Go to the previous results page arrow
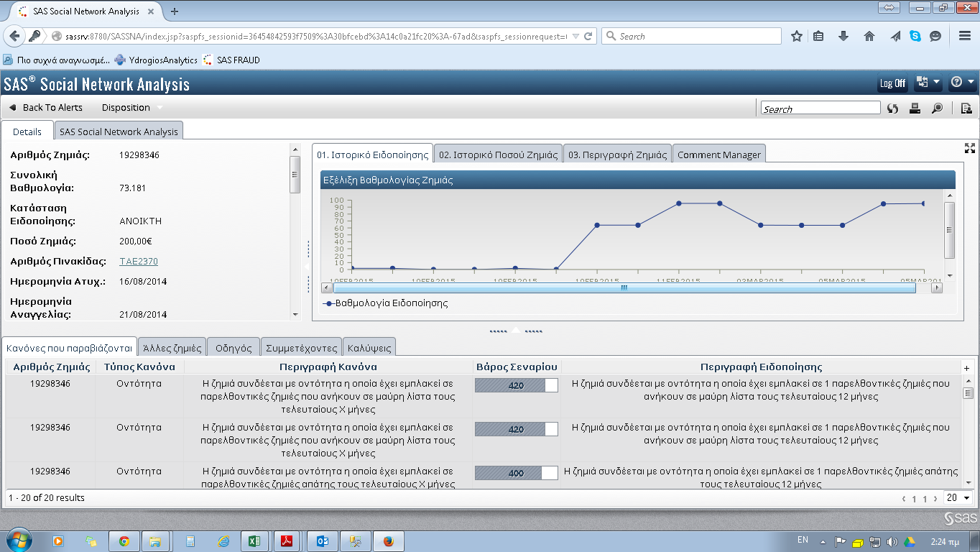The height and width of the screenshot is (552, 980). pyautogui.click(x=905, y=498)
